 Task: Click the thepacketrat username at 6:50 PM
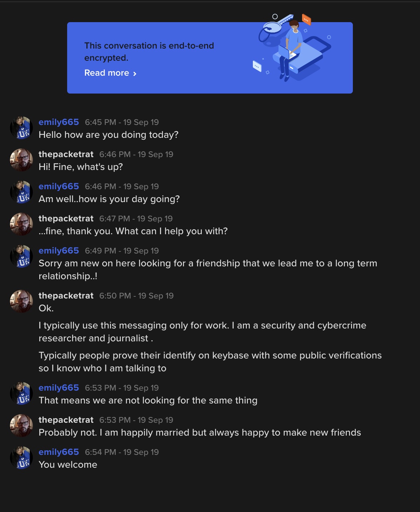click(x=66, y=296)
